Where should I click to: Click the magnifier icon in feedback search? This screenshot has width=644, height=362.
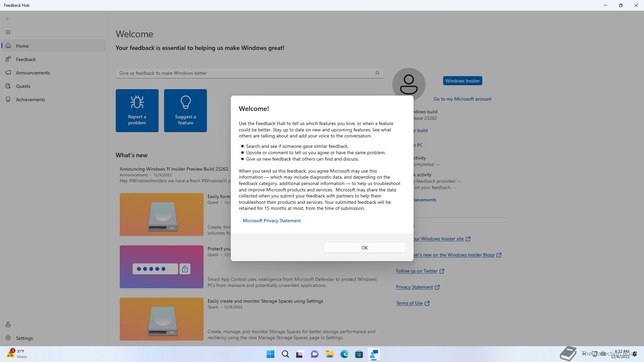point(378,73)
